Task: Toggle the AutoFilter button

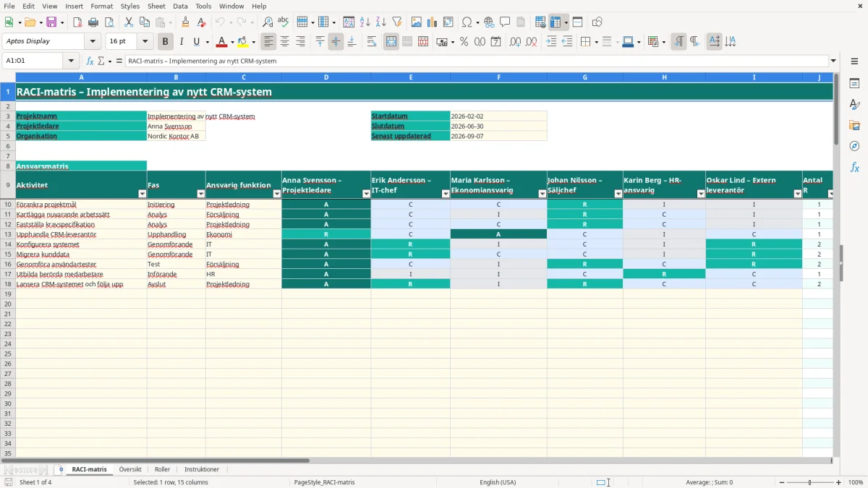Action: click(397, 22)
